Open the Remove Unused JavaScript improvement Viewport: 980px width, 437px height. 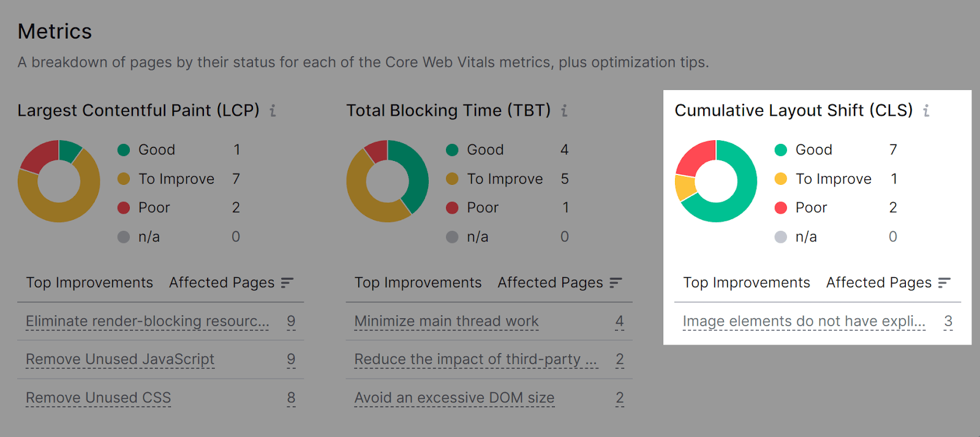119,359
